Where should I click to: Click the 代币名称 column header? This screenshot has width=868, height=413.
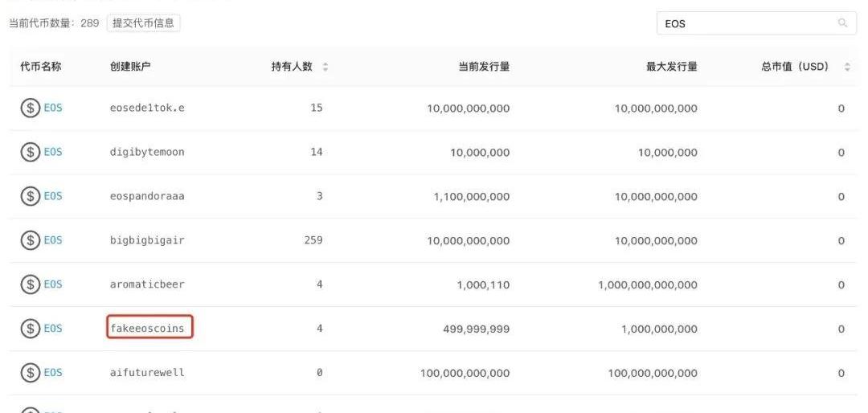(40, 67)
